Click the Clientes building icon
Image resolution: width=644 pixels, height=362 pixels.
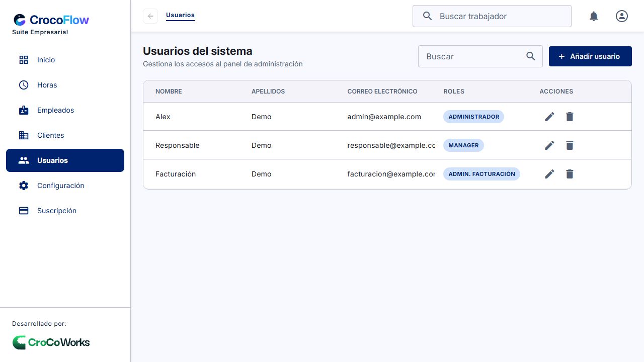24,135
